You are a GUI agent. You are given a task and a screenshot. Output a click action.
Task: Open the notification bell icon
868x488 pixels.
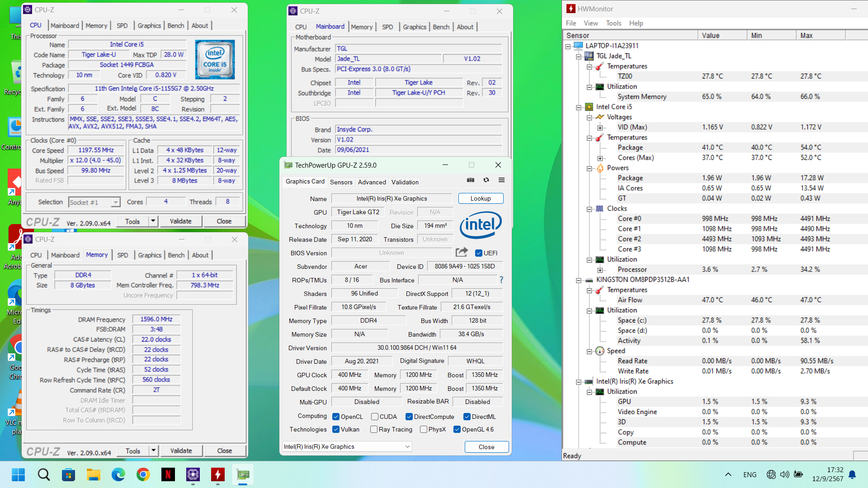[x=852, y=474]
